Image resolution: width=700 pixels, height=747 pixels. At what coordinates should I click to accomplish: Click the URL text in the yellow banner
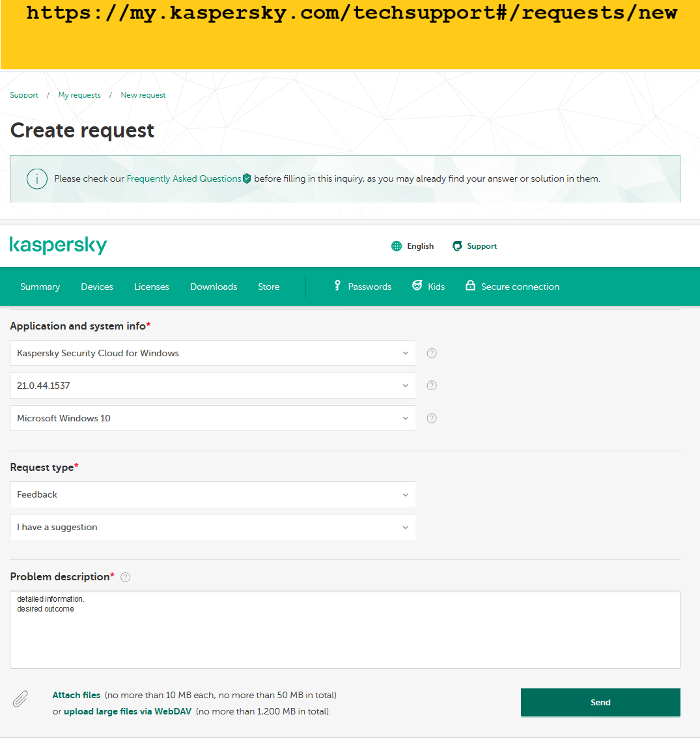pos(352,13)
